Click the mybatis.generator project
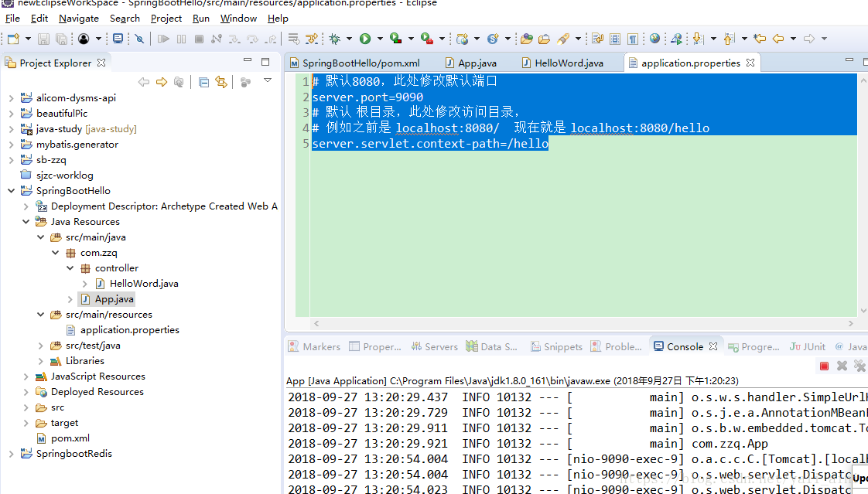This screenshot has height=494, width=868. pyautogui.click(x=70, y=145)
